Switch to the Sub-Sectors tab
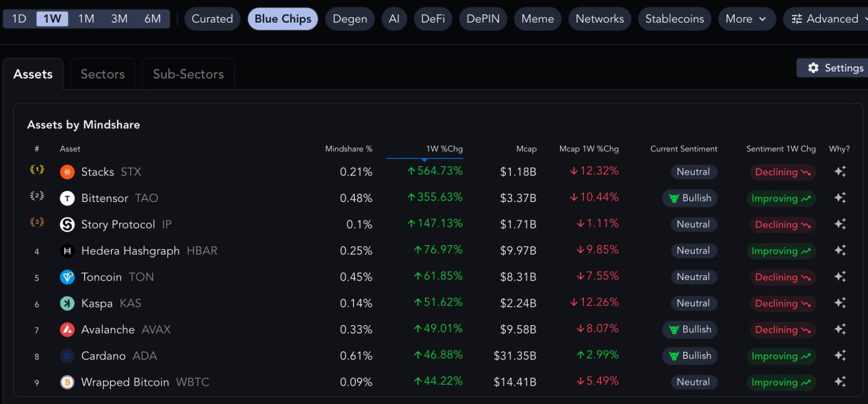Image resolution: width=868 pixels, height=404 pixels. click(188, 74)
